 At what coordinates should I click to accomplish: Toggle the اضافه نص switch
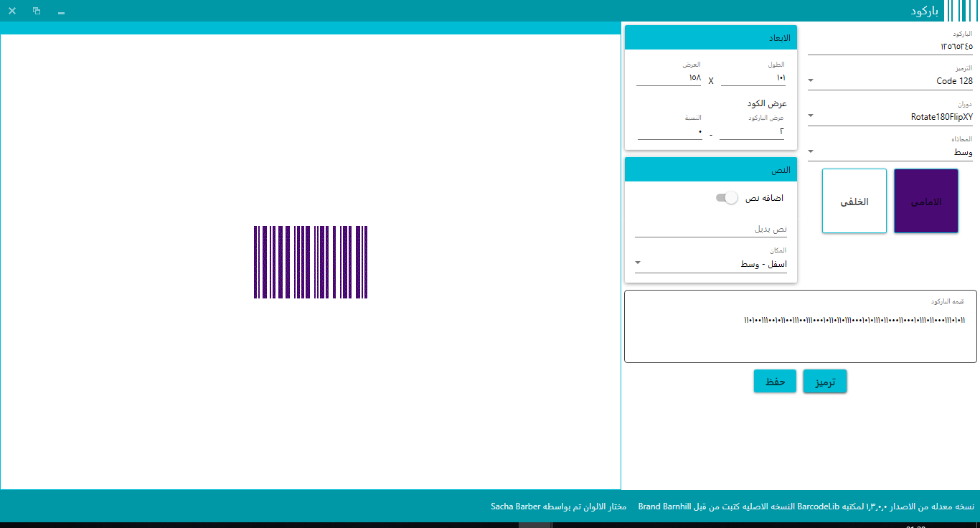pyautogui.click(x=727, y=198)
